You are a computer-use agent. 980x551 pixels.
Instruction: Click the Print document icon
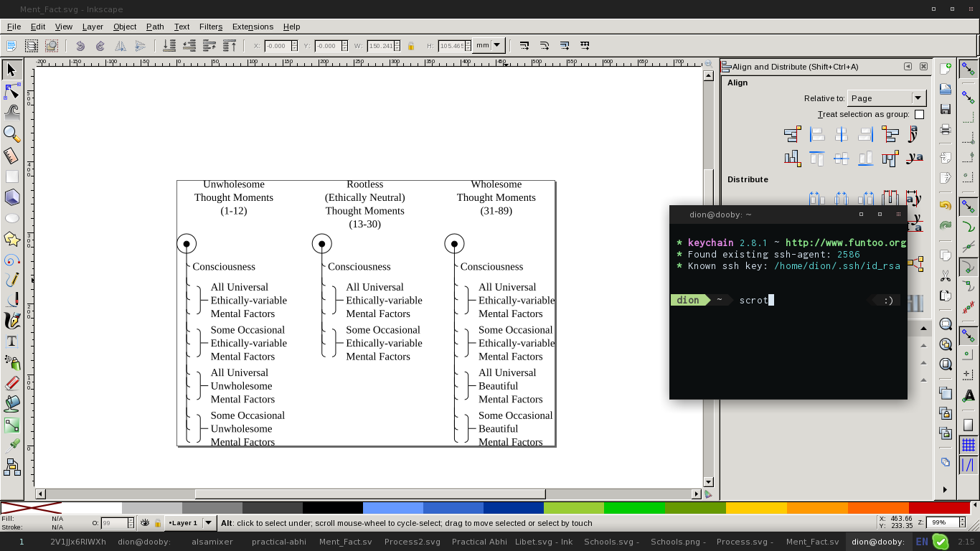click(945, 130)
